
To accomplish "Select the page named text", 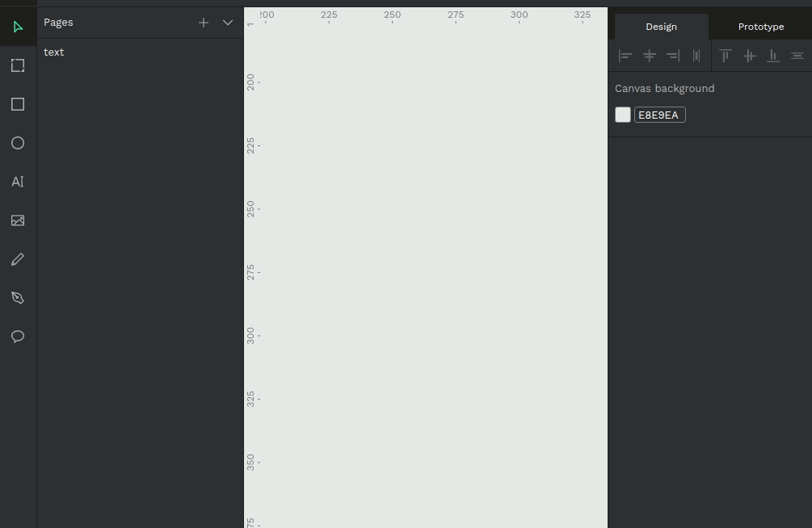I will pyautogui.click(x=54, y=52).
